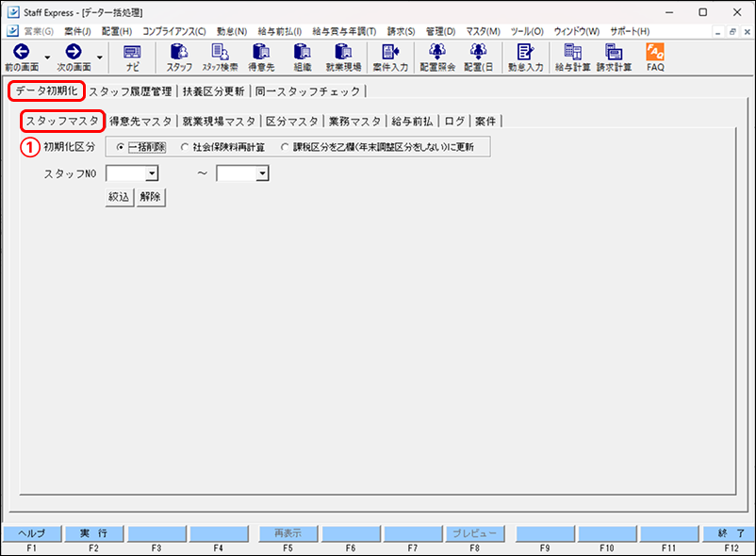This screenshot has width=756, height=556.
Task: Click the 解除 release button
Action: click(x=150, y=196)
